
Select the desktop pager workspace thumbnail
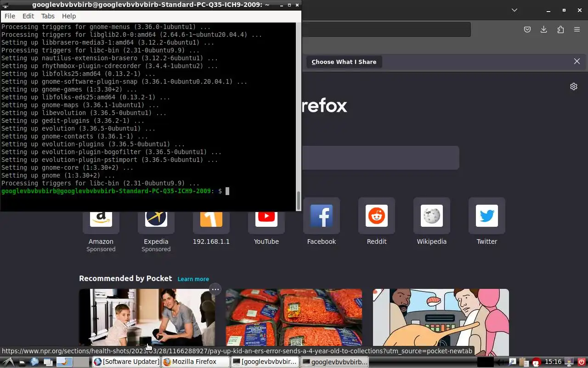point(64,362)
